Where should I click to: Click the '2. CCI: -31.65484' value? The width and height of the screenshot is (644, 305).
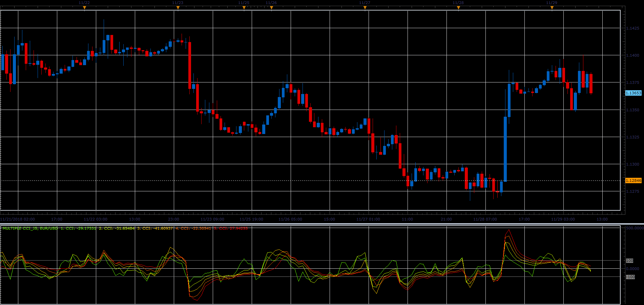(x=117, y=228)
